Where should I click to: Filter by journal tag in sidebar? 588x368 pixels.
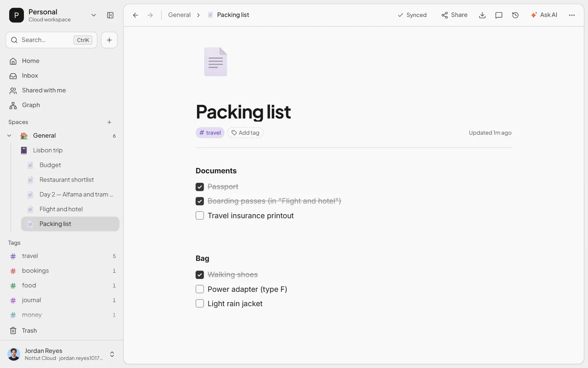coord(62,300)
